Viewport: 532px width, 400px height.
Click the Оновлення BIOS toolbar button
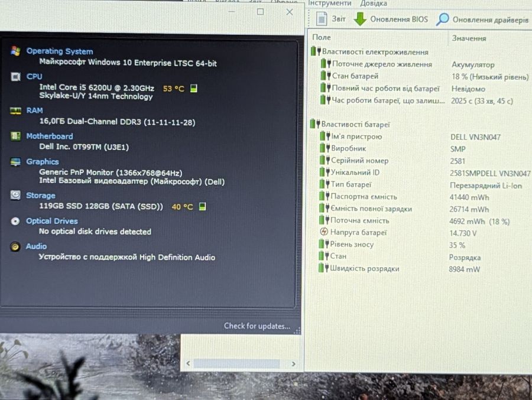pyautogui.click(x=391, y=19)
